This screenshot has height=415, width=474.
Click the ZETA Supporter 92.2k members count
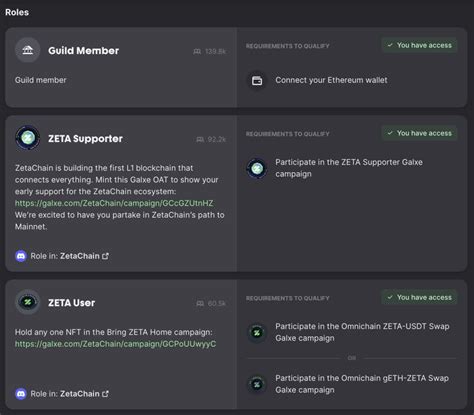pos(211,139)
